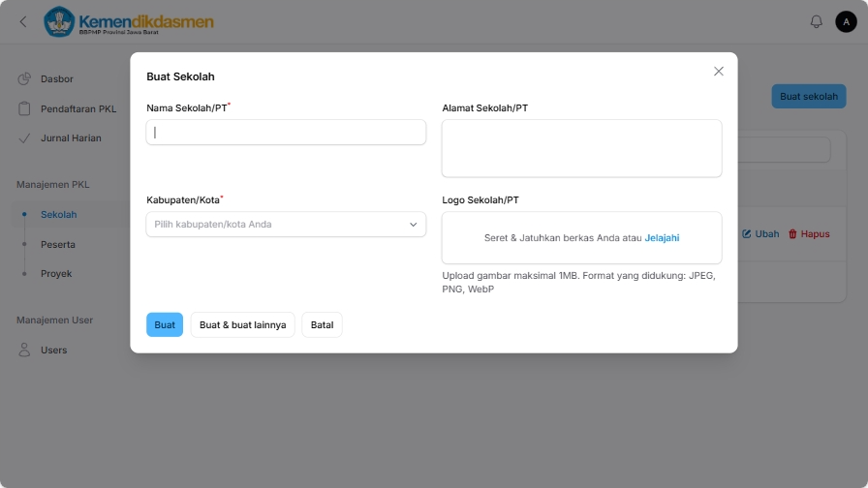Screen dimensions: 868x488
Task: Click the Pendaftaran PKL clipboard icon
Action: [x=25, y=108]
